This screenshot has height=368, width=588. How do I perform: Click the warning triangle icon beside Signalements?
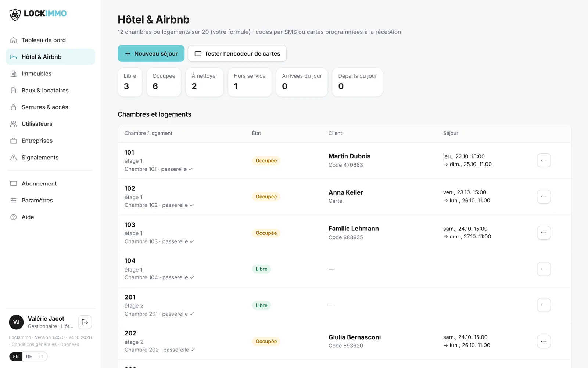click(x=14, y=158)
